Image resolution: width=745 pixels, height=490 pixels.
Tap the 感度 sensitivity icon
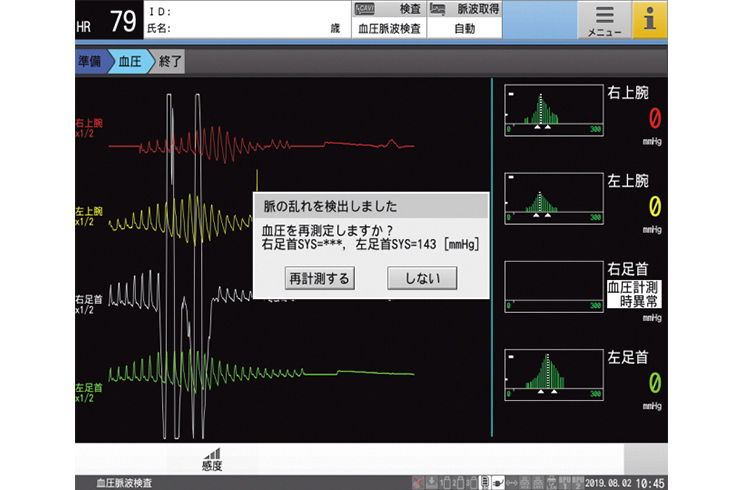[x=211, y=458]
